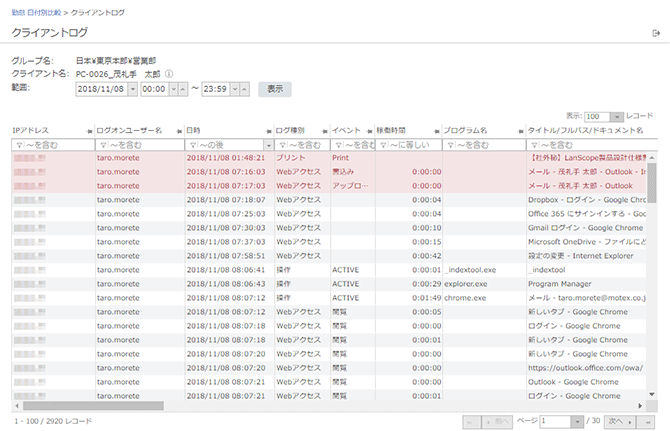670x431 pixels.
Task: Click the filter icon in 日時 column
Action: pyautogui.click(x=192, y=145)
